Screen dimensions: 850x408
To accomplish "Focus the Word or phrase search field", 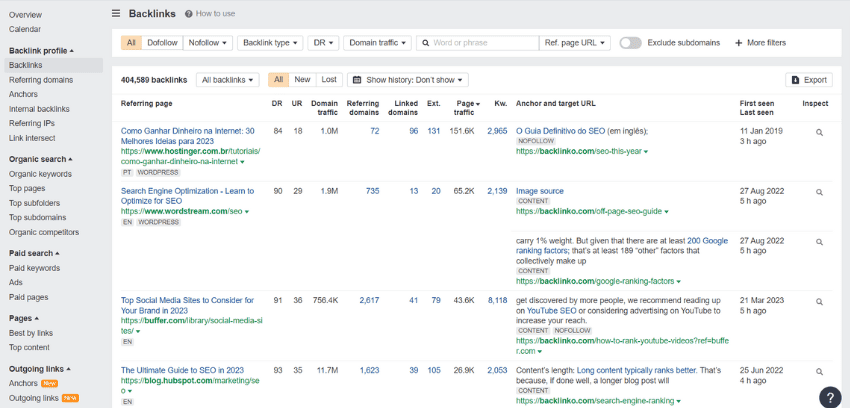I will pyautogui.click(x=478, y=43).
